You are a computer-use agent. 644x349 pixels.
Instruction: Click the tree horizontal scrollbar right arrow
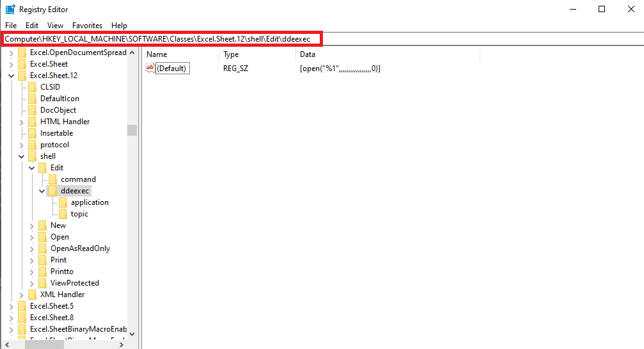pyautogui.click(x=121, y=345)
